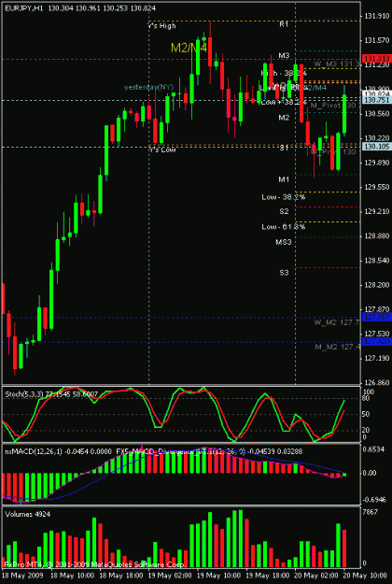Select the 20 level on Stochastic scale

point(367,430)
